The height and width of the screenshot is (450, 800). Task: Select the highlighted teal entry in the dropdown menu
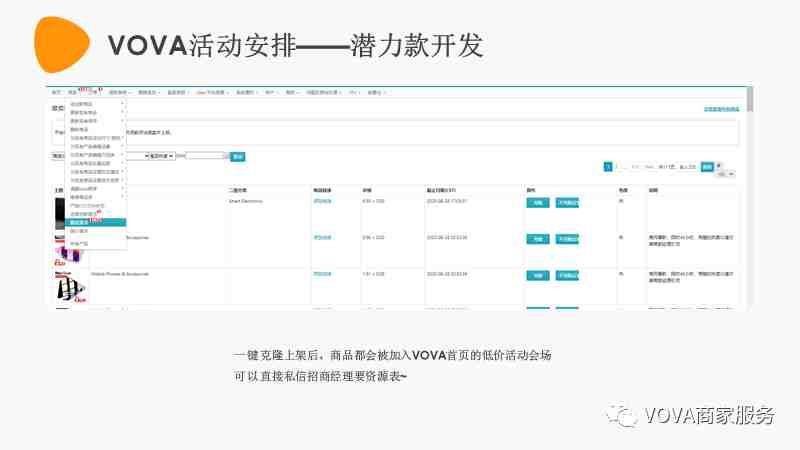pyautogui.click(x=95, y=222)
